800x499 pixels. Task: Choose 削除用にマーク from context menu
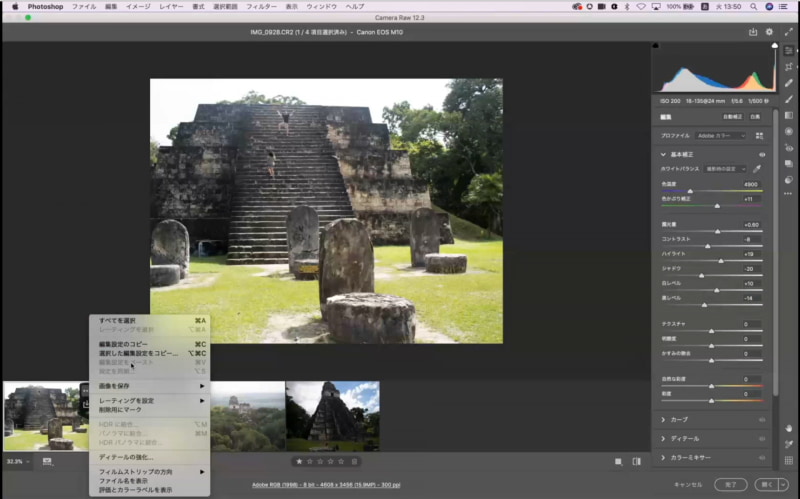[149, 410]
